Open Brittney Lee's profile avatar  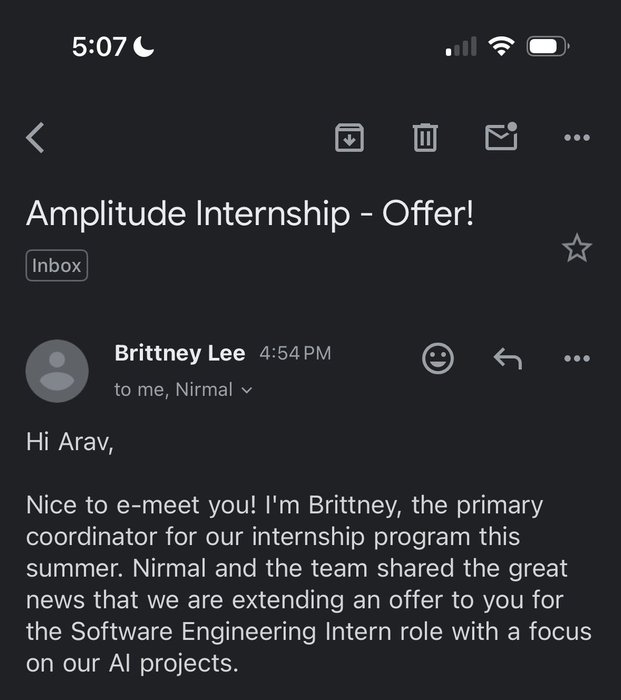[57, 371]
